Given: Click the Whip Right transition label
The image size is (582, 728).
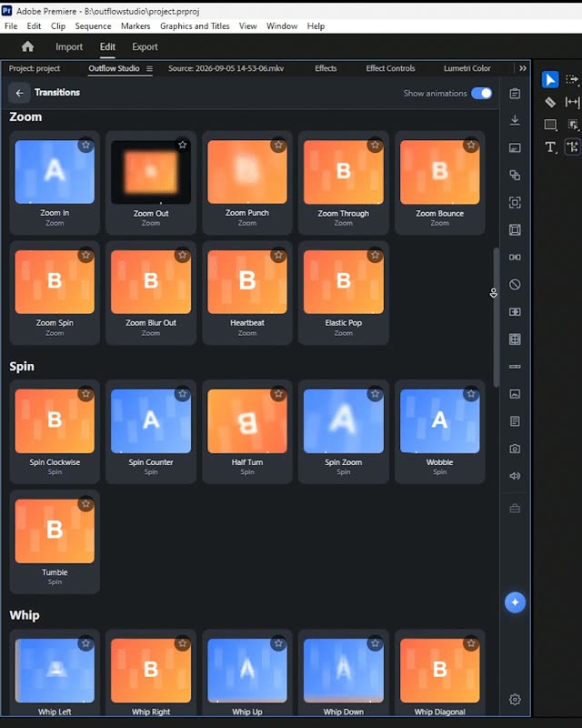Looking at the screenshot, I should (x=151, y=712).
